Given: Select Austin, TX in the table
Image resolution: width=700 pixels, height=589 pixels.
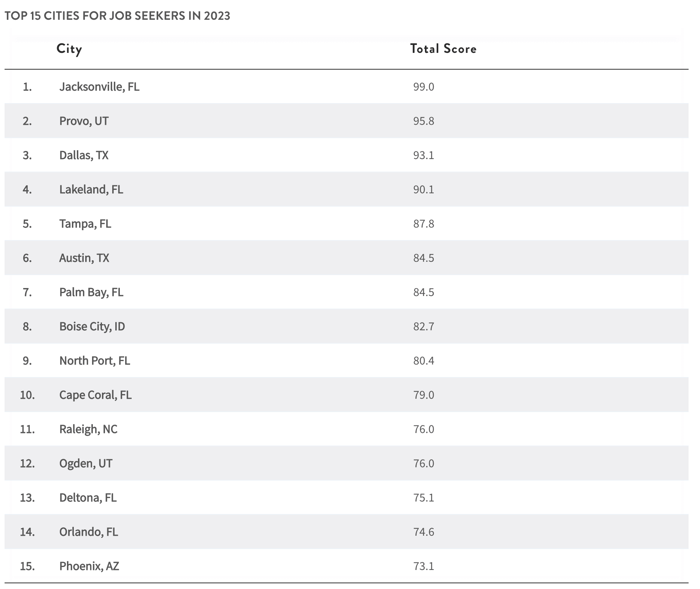Looking at the screenshot, I should pos(84,258).
